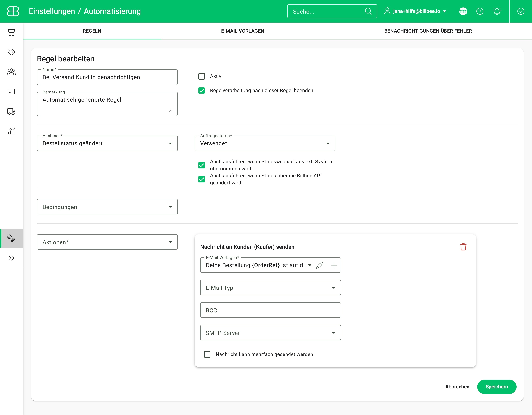The image size is (532, 415).
Task: Click the search magnifier icon
Action: point(368,11)
